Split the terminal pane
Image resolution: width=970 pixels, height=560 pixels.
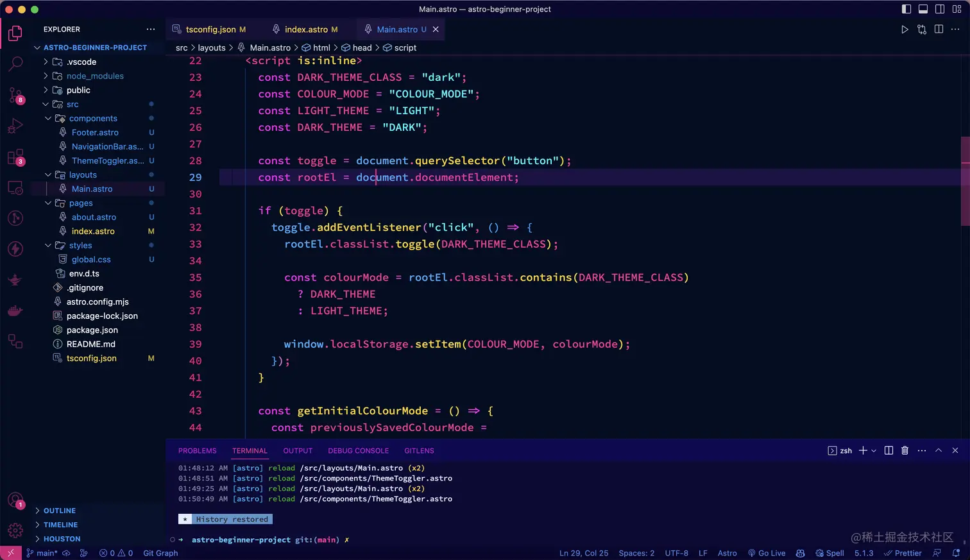pyautogui.click(x=889, y=450)
